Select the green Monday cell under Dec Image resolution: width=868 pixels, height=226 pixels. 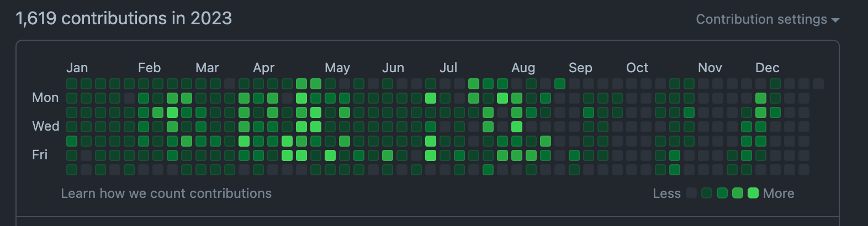(x=761, y=98)
